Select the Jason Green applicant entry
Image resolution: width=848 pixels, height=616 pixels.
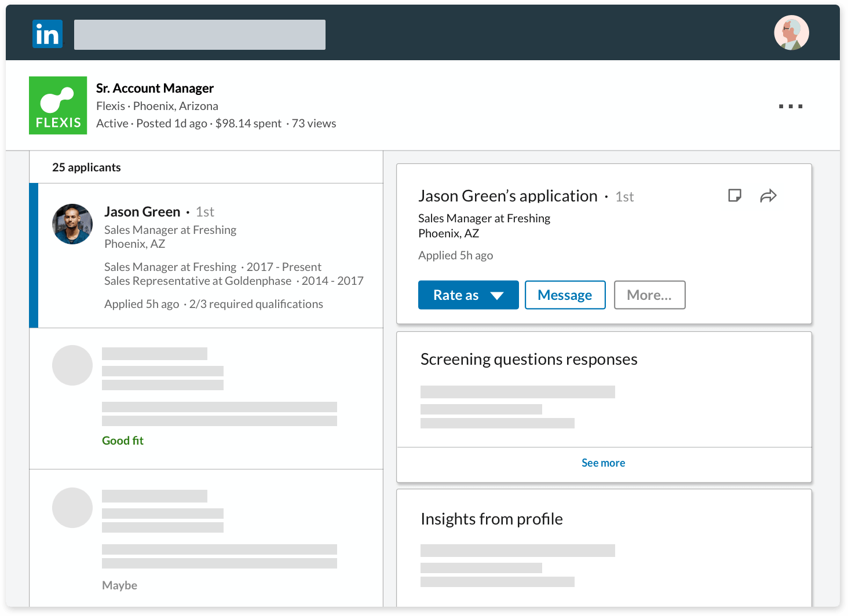click(207, 255)
